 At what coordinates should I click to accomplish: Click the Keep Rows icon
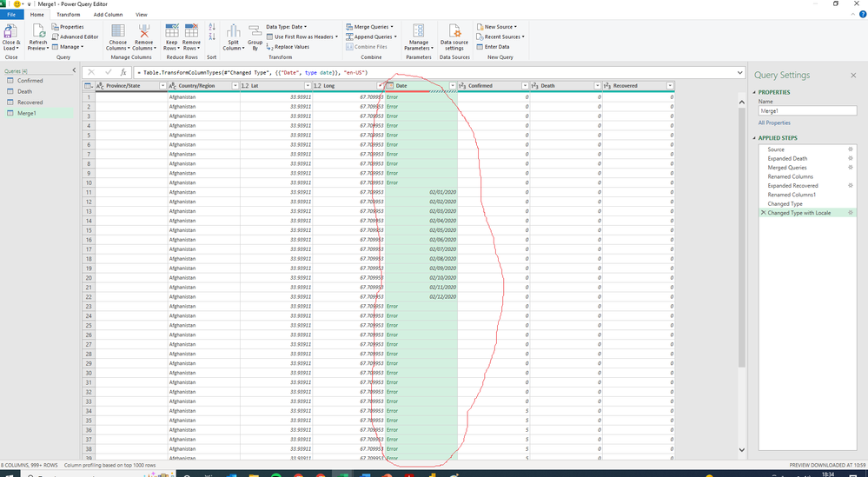click(x=172, y=30)
